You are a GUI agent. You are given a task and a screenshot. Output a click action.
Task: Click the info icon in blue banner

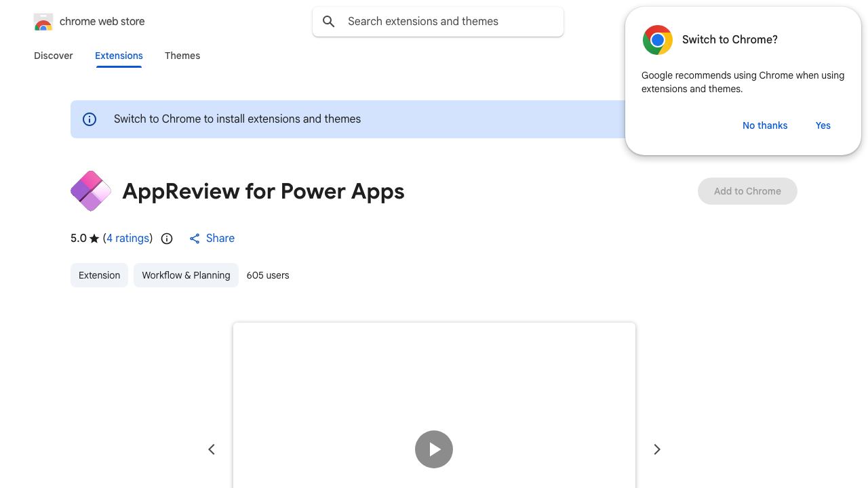(x=90, y=119)
